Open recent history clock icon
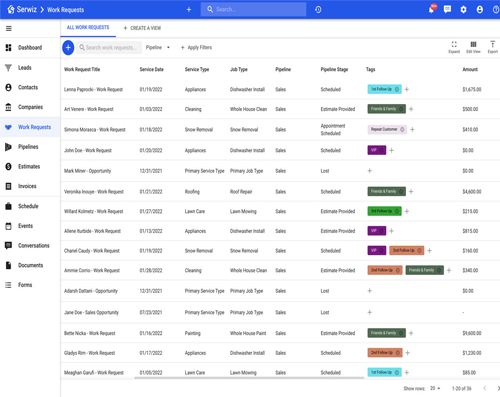This screenshot has width=500, height=397. click(x=318, y=10)
